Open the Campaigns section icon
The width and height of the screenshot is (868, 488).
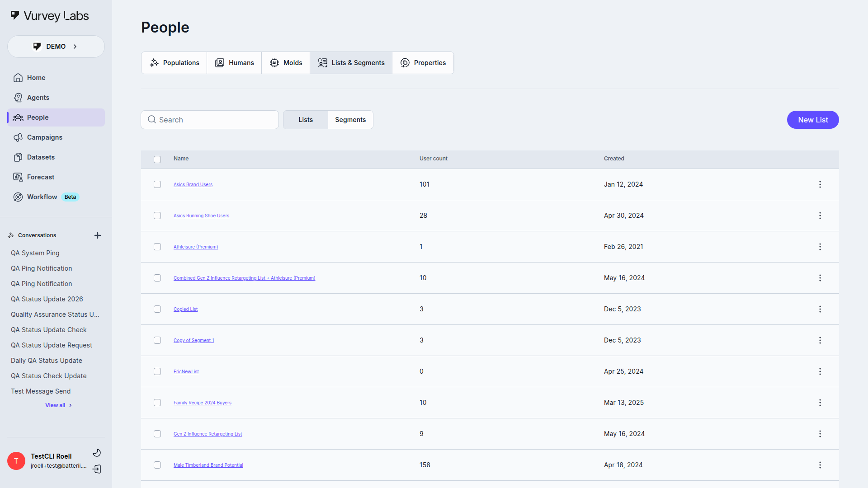click(18, 137)
